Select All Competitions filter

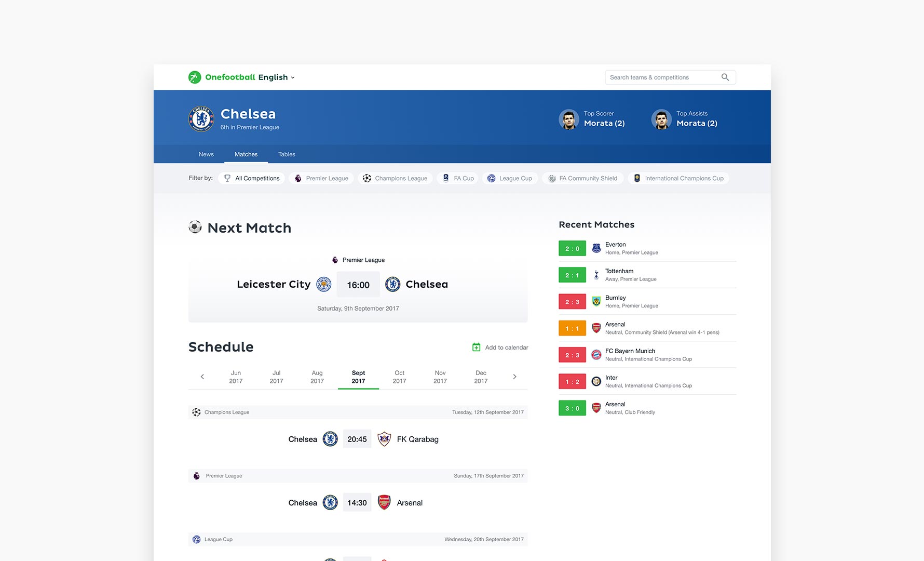[x=252, y=178]
